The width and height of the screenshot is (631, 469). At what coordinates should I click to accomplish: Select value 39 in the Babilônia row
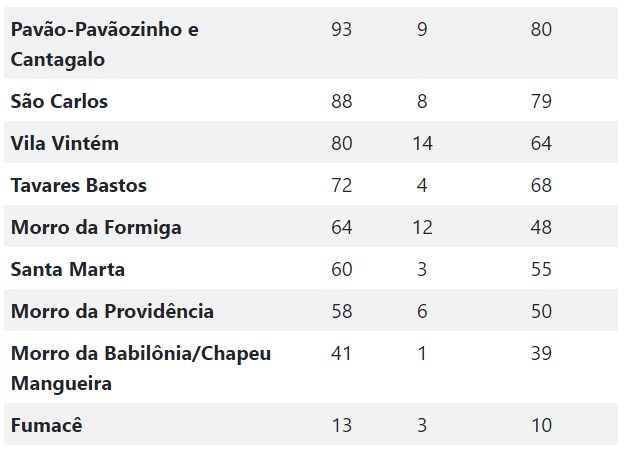click(541, 353)
